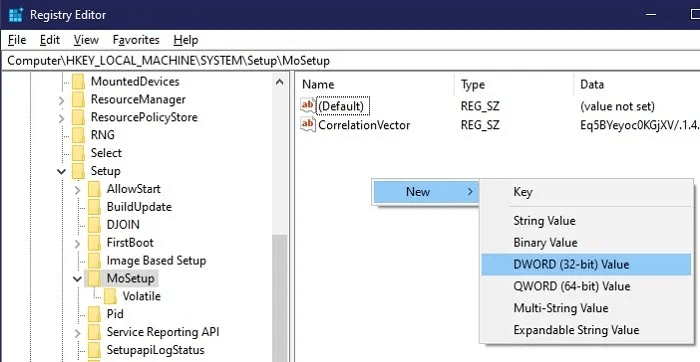This screenshot has height=362, width=700.
Task: Select the RNG key folder icon
Action: point(79,135)
